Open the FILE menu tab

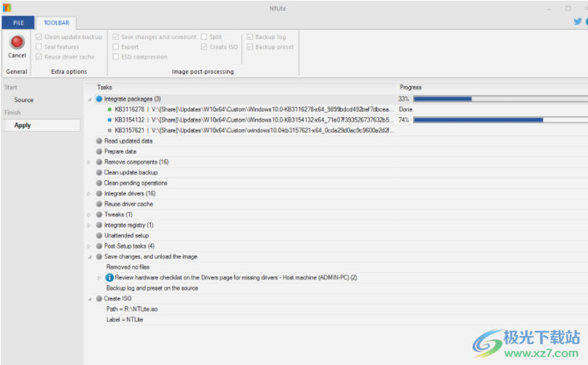tap(18, 22)
